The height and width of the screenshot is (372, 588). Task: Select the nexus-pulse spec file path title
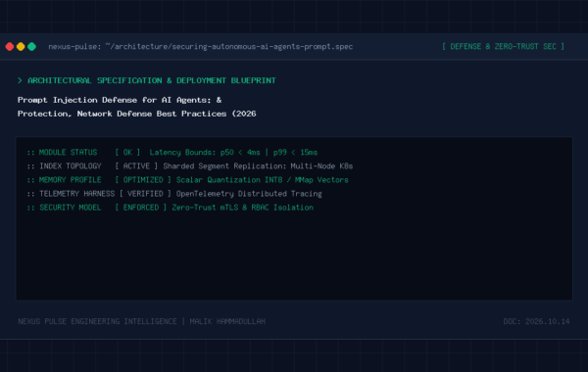(201, 46)
